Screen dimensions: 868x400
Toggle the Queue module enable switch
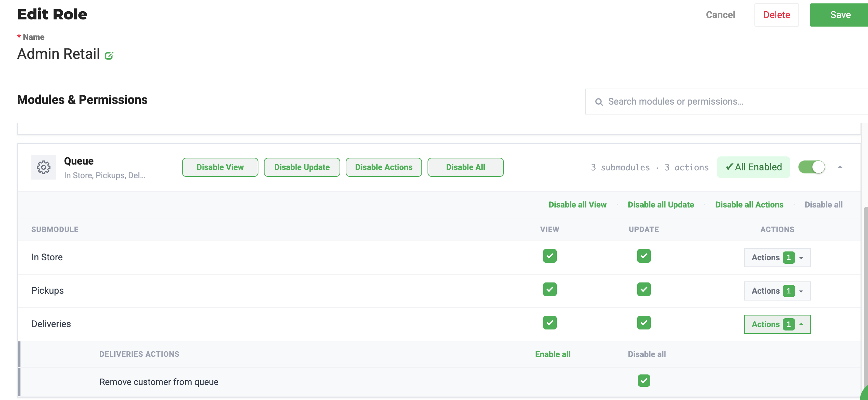(x=811, y=167)
